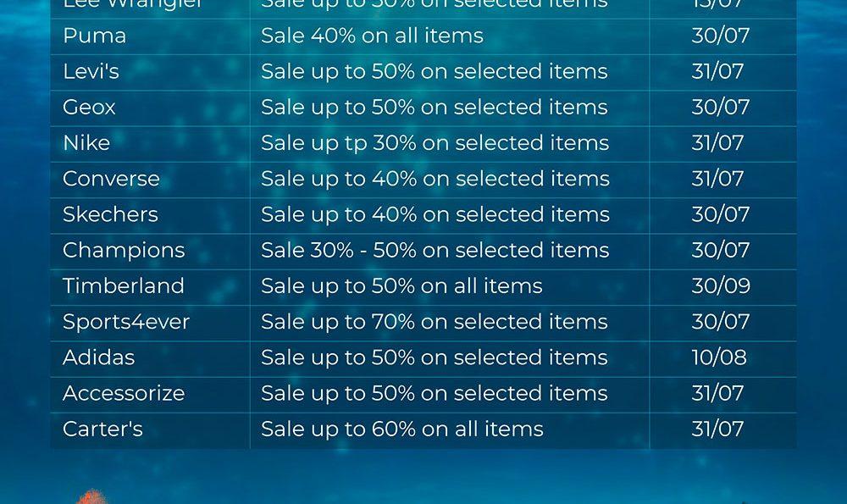847x504 pixels.
Task: Click 'Sale up to 70% on selected items'
Action: 435,322
